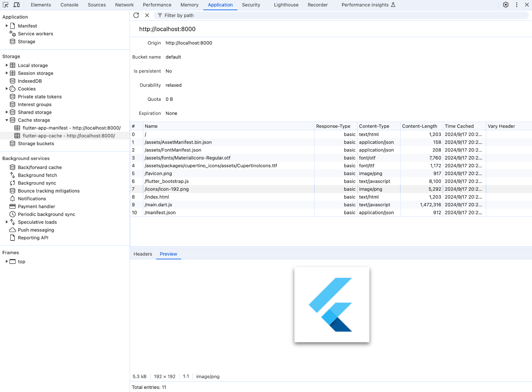
Task: Click the inspect element picker icon
Action: tap(6, 5)
